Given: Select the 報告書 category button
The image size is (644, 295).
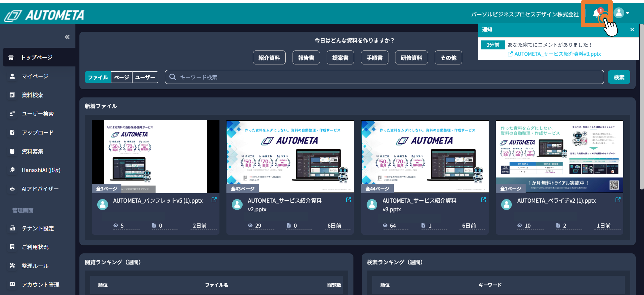Looking at the screenshot, I should tap(306, 58).
